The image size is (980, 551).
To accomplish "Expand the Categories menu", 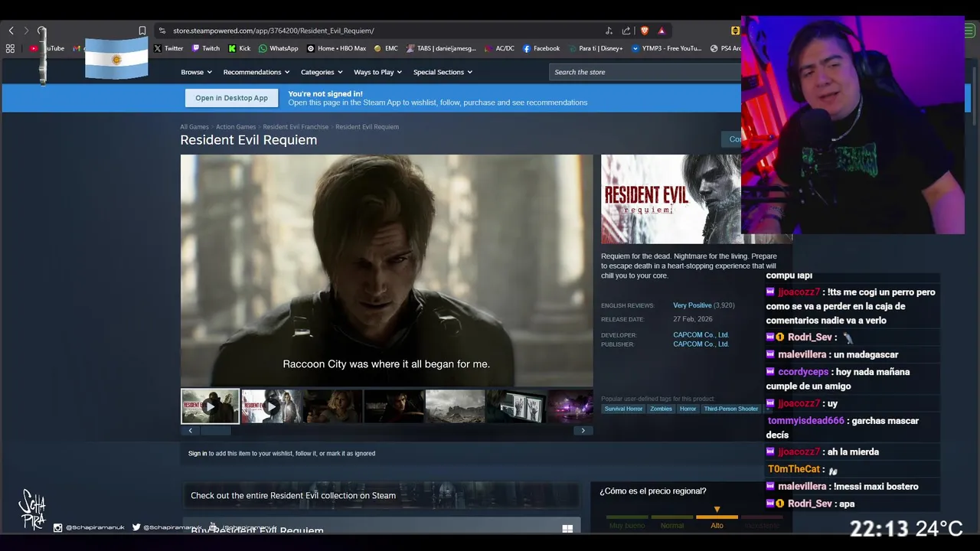I will point(322,72).
